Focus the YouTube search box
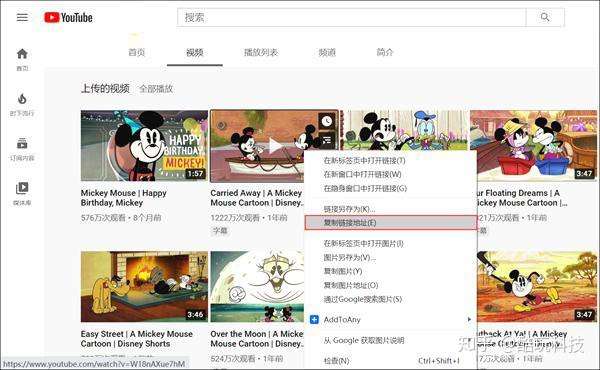This screenshot has height=370, width=600. (351, 17)
